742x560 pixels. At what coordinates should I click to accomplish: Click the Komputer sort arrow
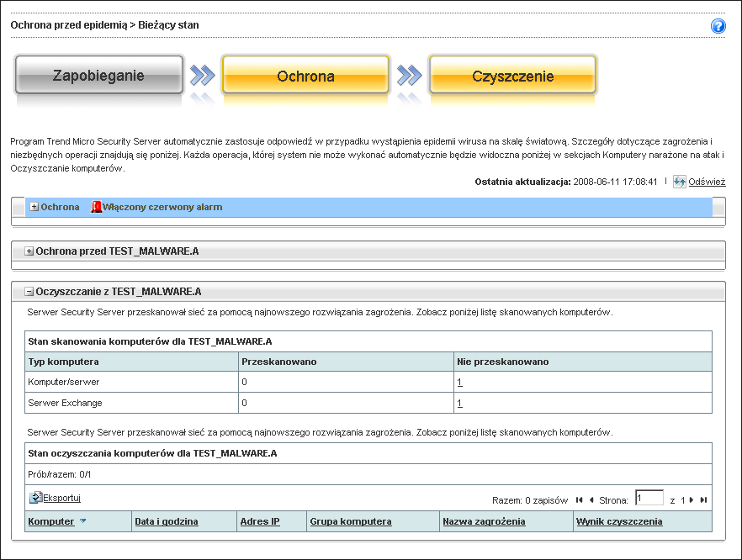pyautogui.click(x=82, y=520)
